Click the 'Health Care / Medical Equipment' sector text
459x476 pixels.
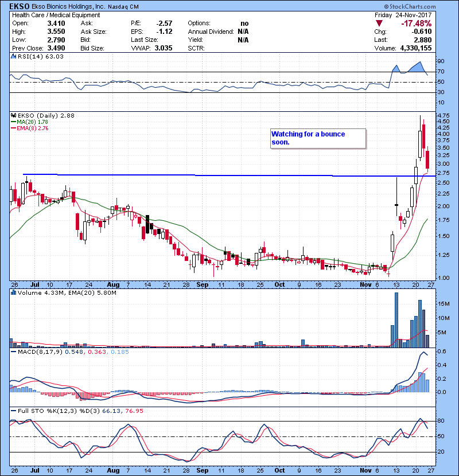tap(56, 15)
